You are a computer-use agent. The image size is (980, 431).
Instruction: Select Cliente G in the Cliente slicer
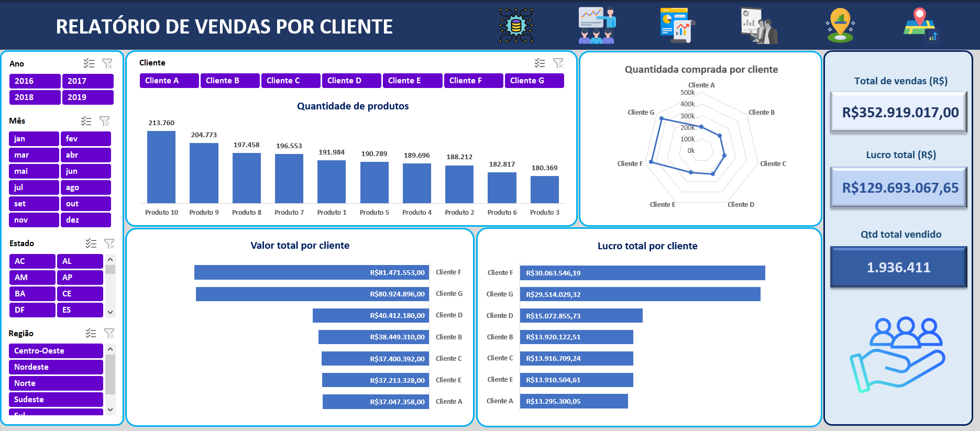coord(533,81)
